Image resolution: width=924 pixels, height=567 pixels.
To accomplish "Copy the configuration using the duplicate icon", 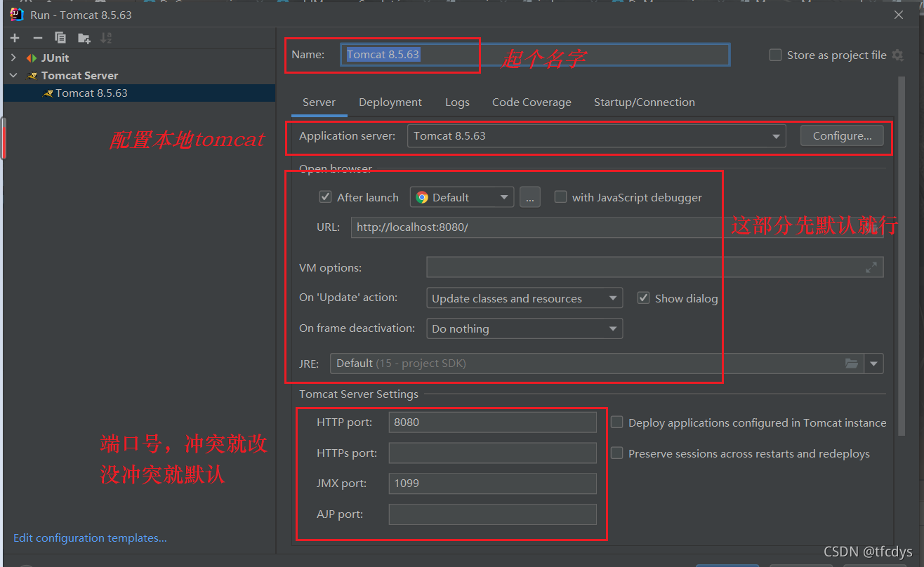I will (60, 38).
